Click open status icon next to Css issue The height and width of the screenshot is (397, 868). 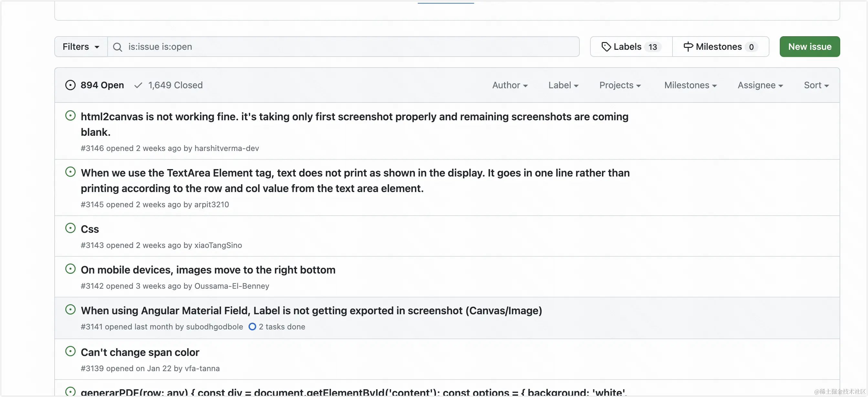click(x=70, y=228)
